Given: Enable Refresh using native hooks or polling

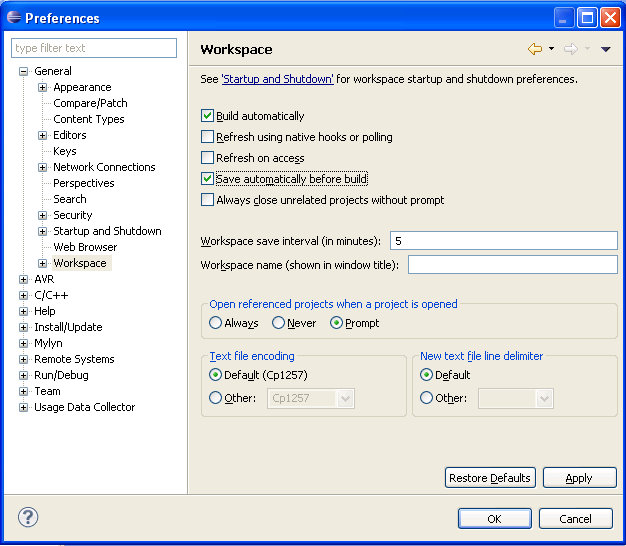Looking at the screenshot, I should 208,137.
